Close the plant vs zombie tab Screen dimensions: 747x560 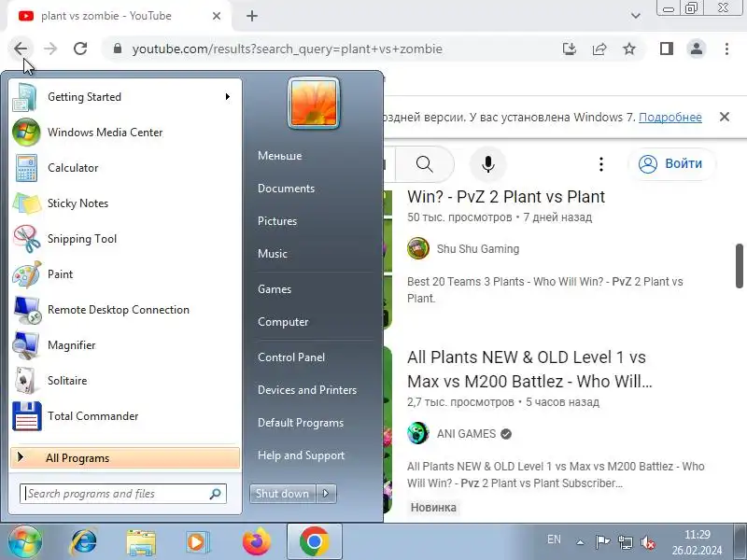217,16
